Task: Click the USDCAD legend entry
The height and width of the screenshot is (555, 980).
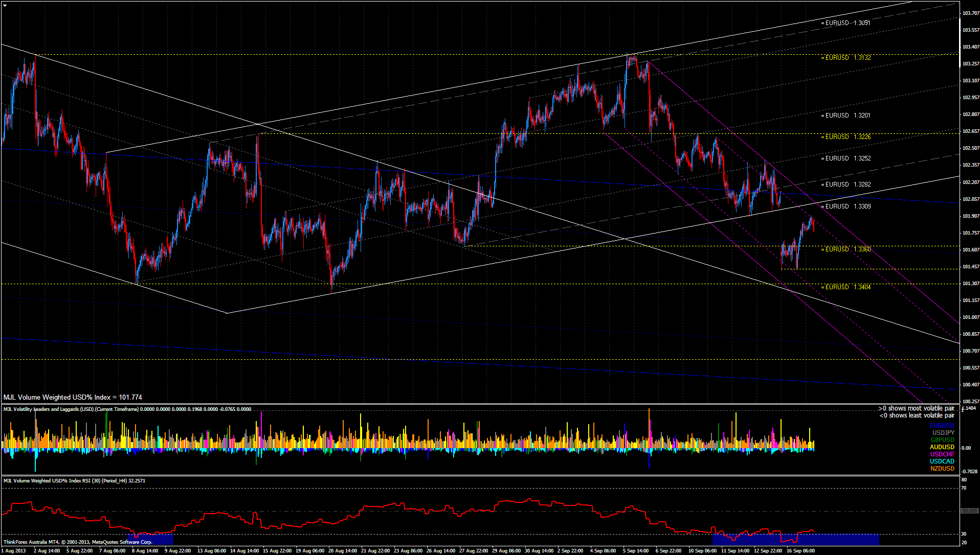Action: point(942,461)
